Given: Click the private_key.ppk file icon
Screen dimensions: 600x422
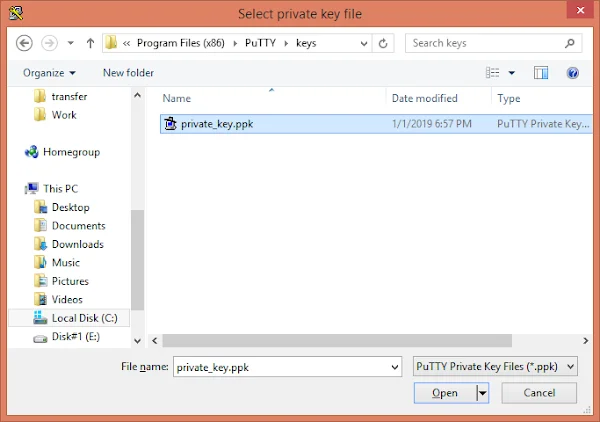Looking at the screenshot, I should (170, 124).
